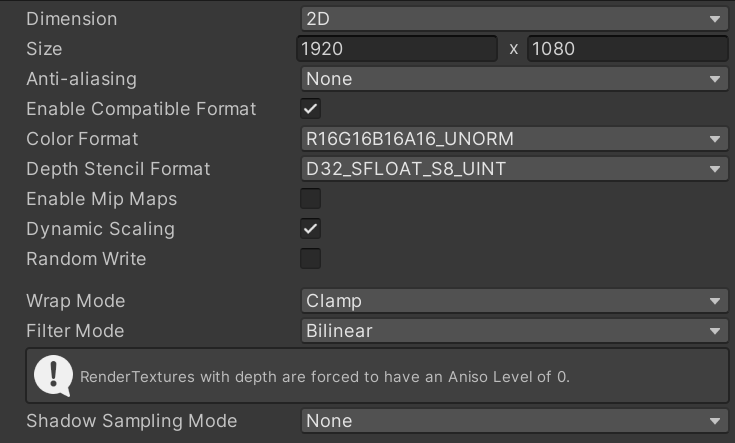Open Depth Stencil Format dropdown
The width and height of the screenshot is (735, 443).
click(x=513, y=168)
